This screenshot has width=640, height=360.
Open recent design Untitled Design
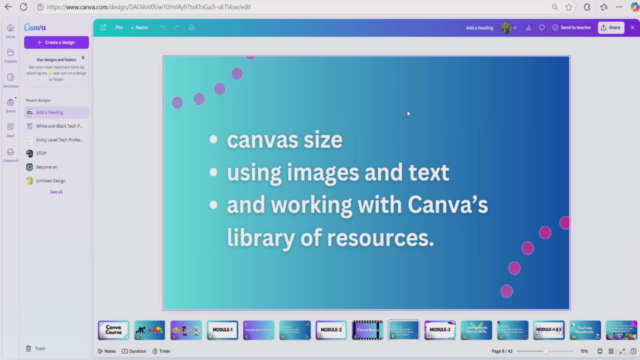click(x=56, y=181)
